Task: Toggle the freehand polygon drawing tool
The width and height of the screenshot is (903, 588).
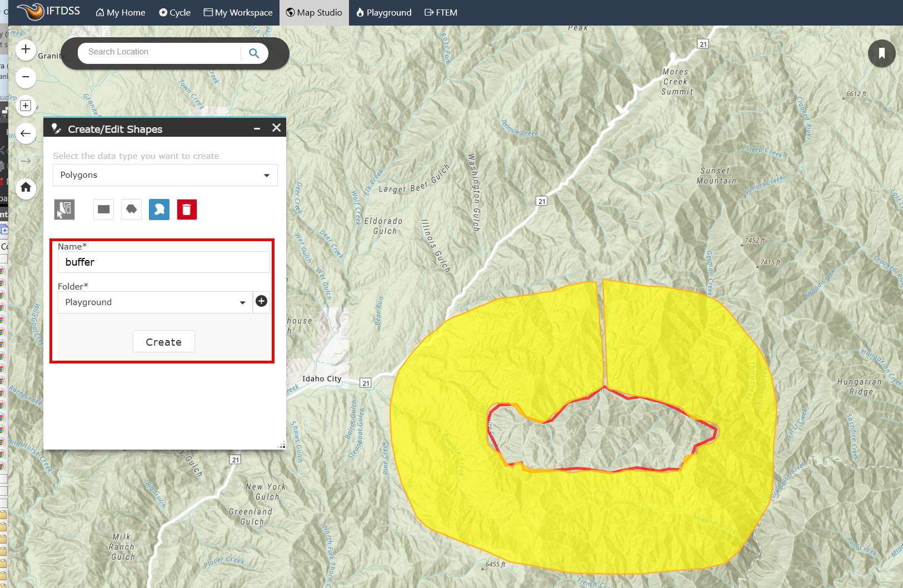Action: [159, 210]
